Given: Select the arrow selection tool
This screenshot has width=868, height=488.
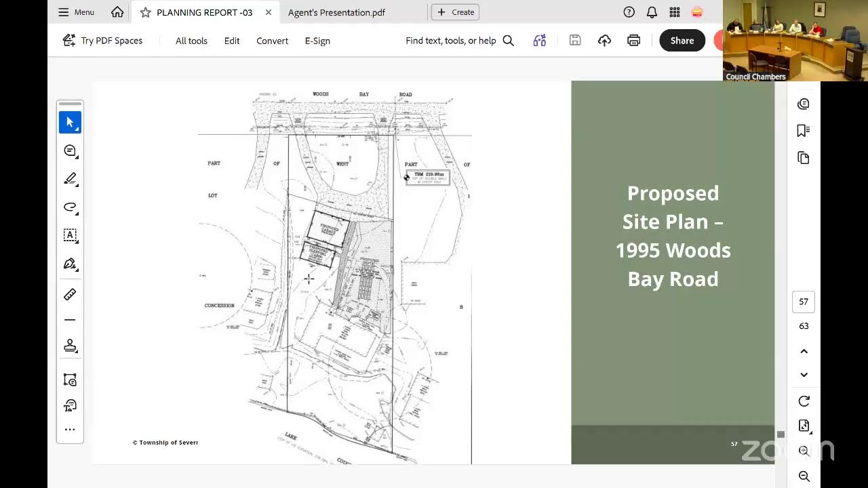Looking at the screenshot, I should pyautogui.click(x=70, y=122).
